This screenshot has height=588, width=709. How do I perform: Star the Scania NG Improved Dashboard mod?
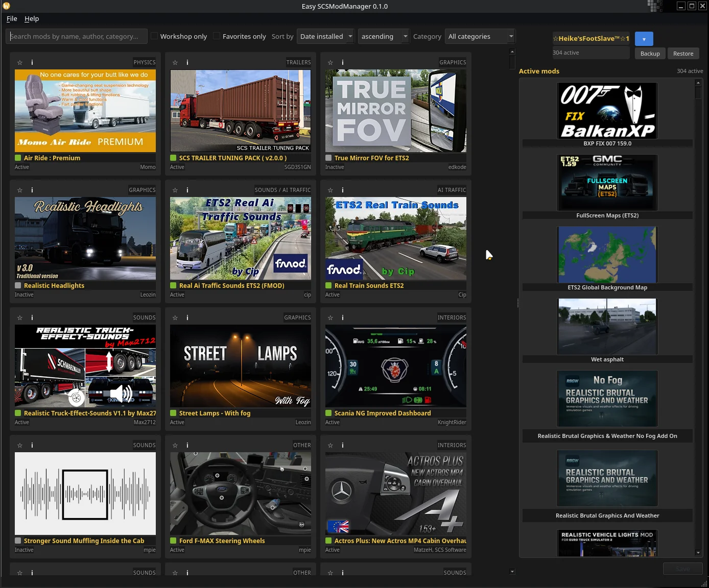330,317
